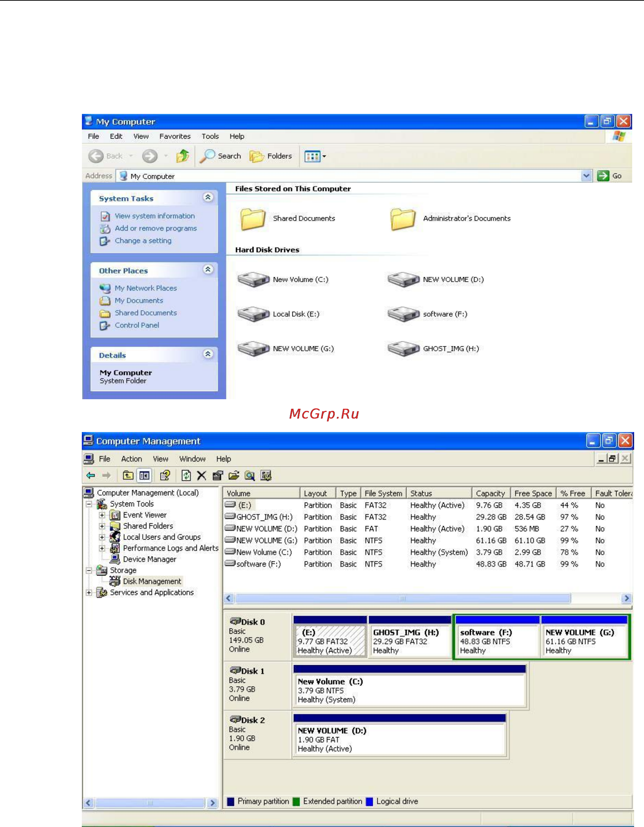Open Control Panel link in Other Places

coord(137,325)
